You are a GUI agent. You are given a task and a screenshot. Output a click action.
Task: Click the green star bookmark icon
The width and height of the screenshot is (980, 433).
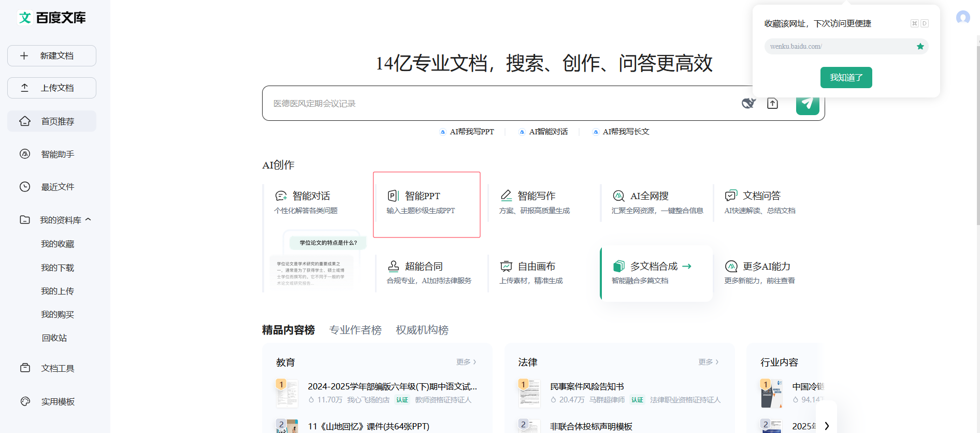920,46
